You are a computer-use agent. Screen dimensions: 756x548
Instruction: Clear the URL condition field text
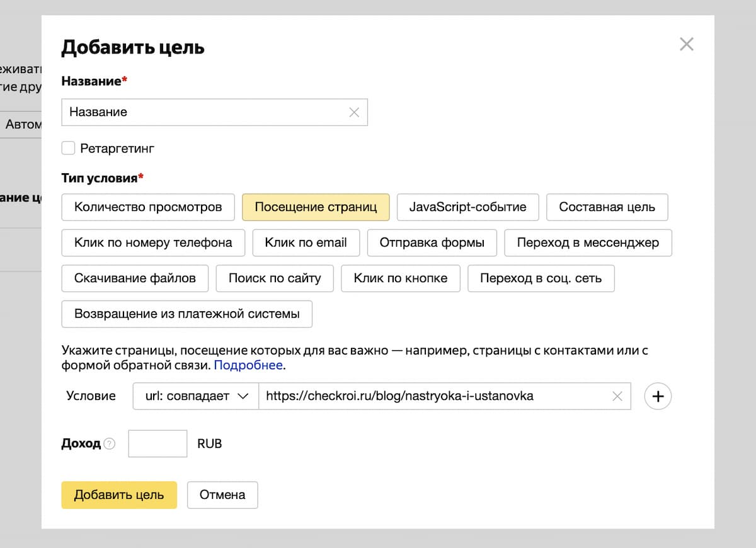click(617, 396)
